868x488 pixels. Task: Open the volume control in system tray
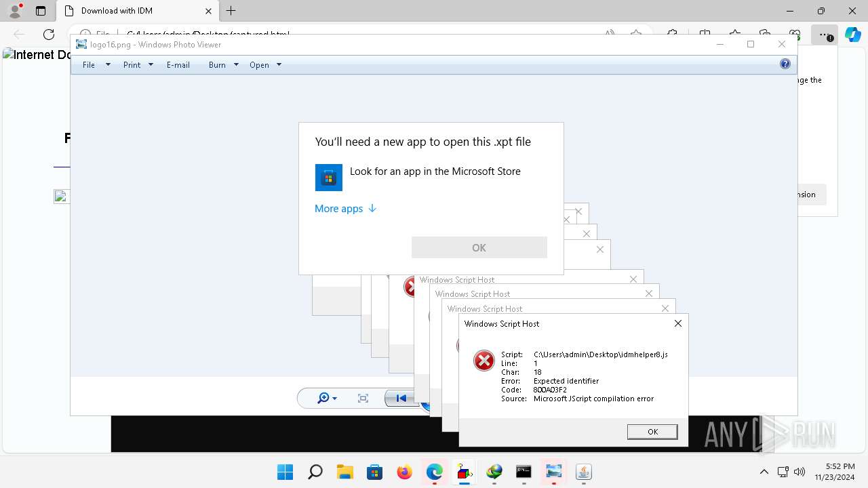click(x=800, y=472)
